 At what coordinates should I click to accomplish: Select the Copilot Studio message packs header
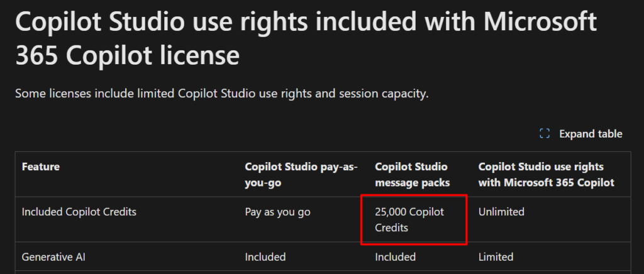click(x=411, y=174)
